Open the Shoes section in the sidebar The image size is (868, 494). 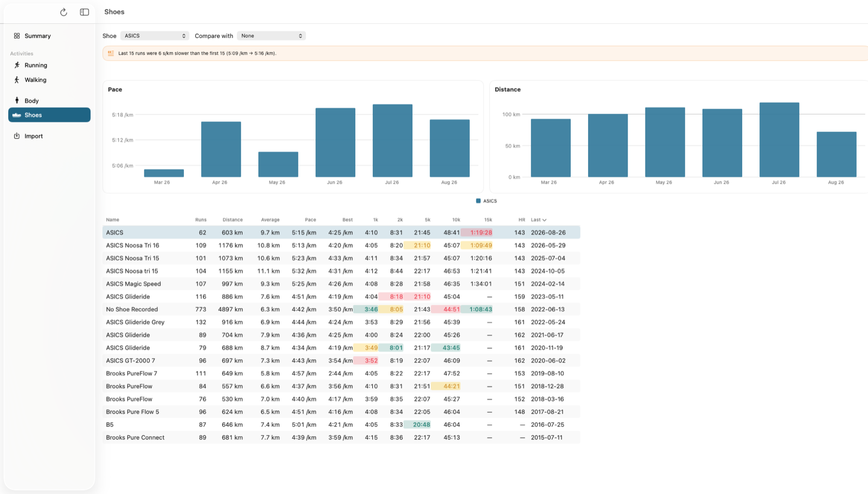[x=49, y=115]
